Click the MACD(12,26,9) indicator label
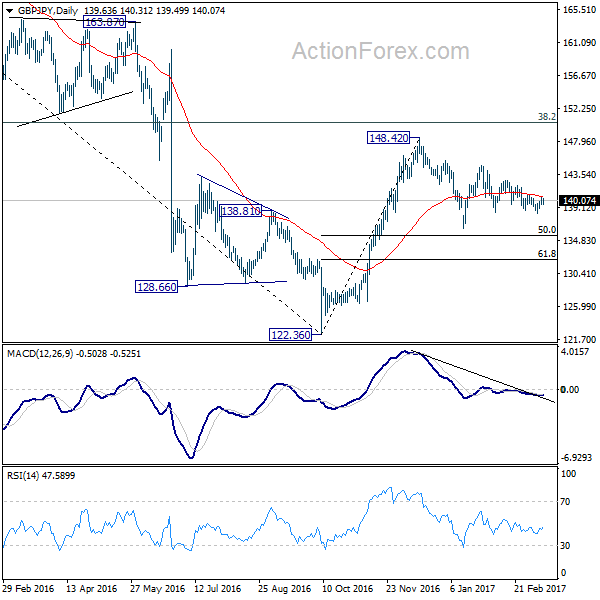Image resolution: width=600 pixels, height=600 pixels. [40, 354]
